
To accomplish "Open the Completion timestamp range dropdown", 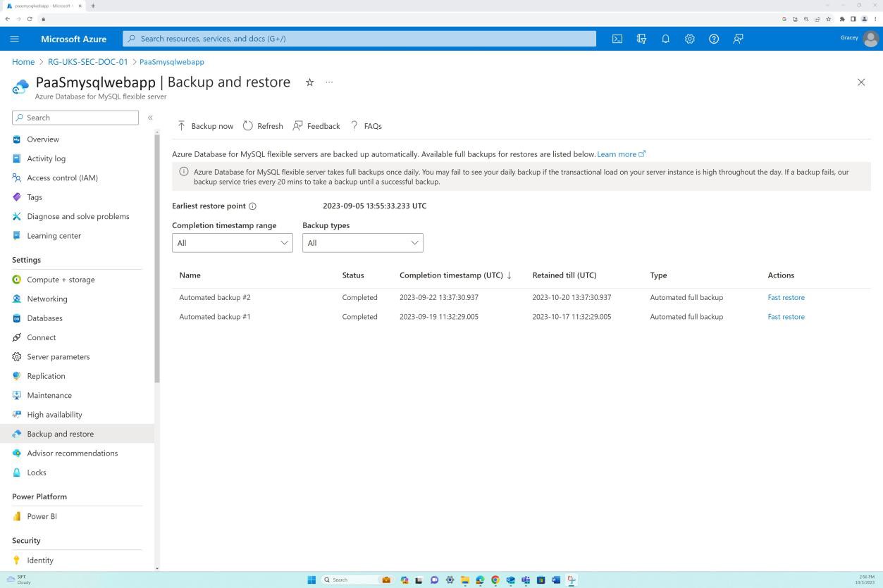I will pyautogui.click(x=232, y=242).
